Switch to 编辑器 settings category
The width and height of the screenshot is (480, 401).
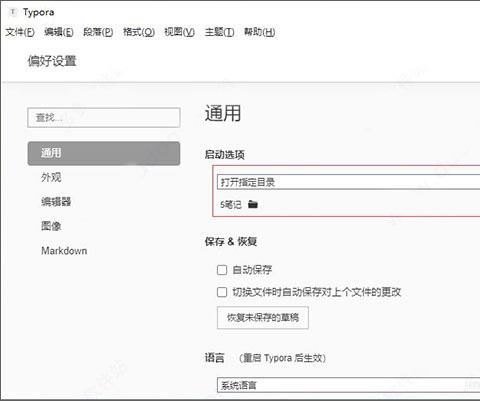56,202
